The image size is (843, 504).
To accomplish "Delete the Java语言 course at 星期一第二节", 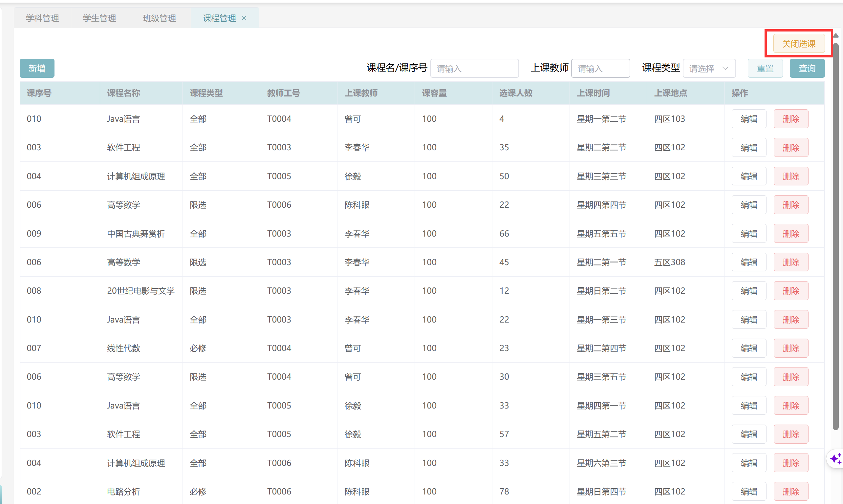I will pyautogui.click(x=791, y=119).
